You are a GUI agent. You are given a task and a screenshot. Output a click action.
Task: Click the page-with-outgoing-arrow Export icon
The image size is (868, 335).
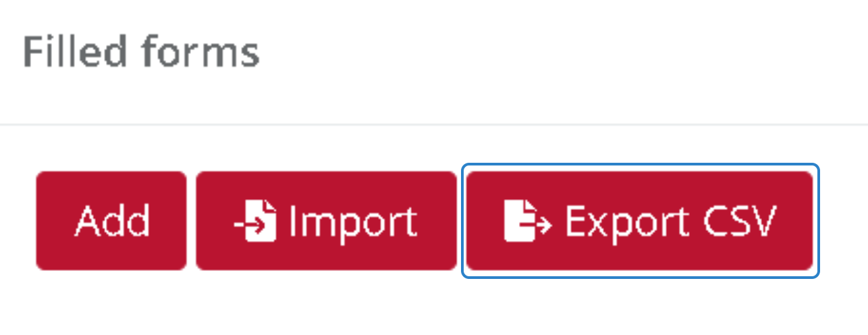tap(528, 221)
